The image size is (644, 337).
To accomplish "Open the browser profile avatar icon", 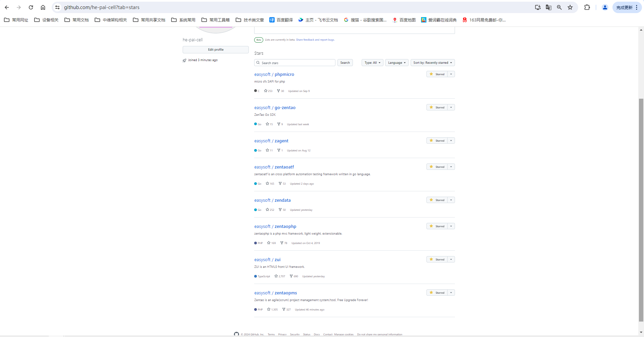I will [605, 7].
